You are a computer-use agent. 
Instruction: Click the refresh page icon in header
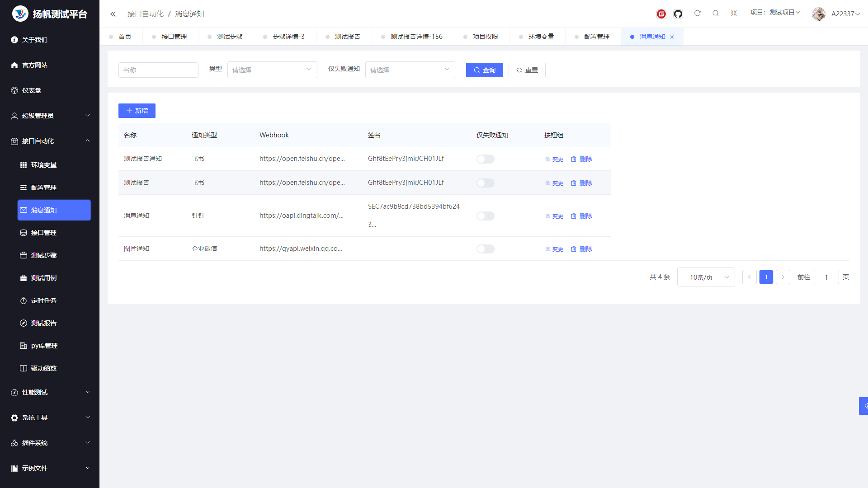[698, 14]
